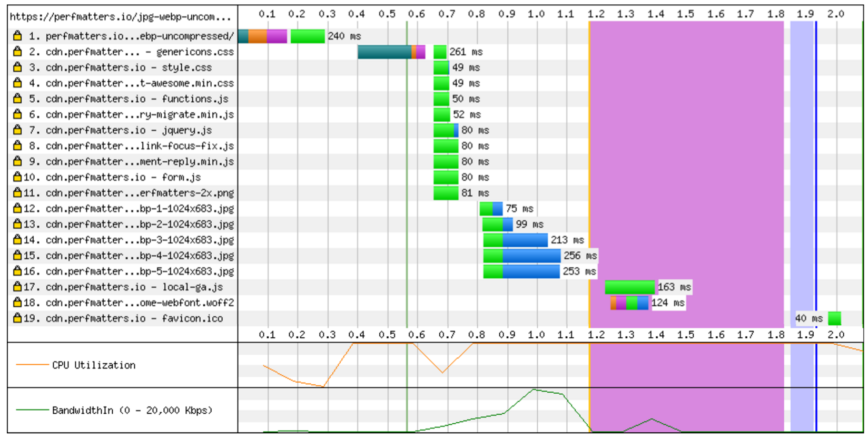Screen dimensions: 868x438
Task: Click the lock icon beside functions.js
Action: (17, 99)
